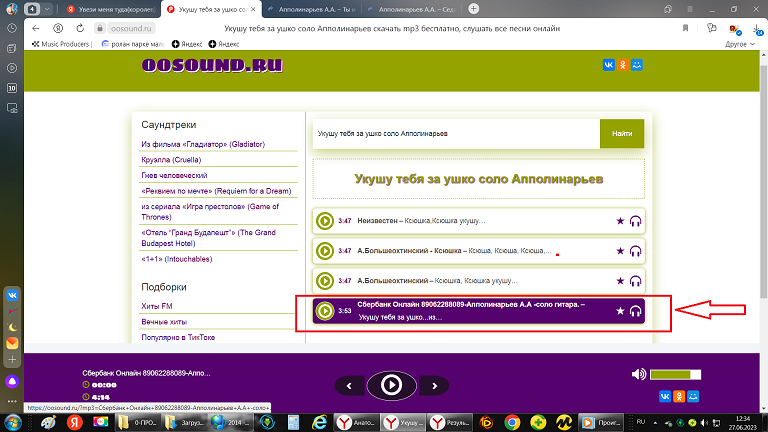Add a sidebar app with the plus icon

click(x=12, y=360)
